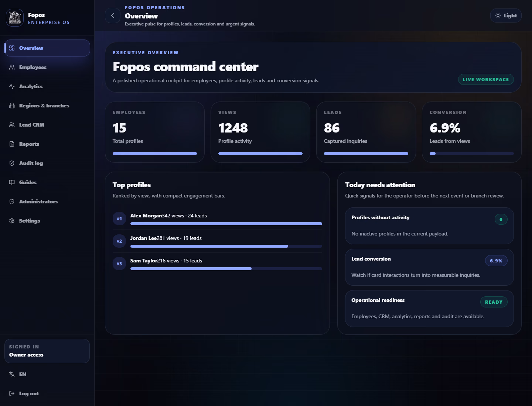Screen dimensions: 532x406
Task: Select the #1 rank badge for Alex Morgan
Action: (119, 219)
